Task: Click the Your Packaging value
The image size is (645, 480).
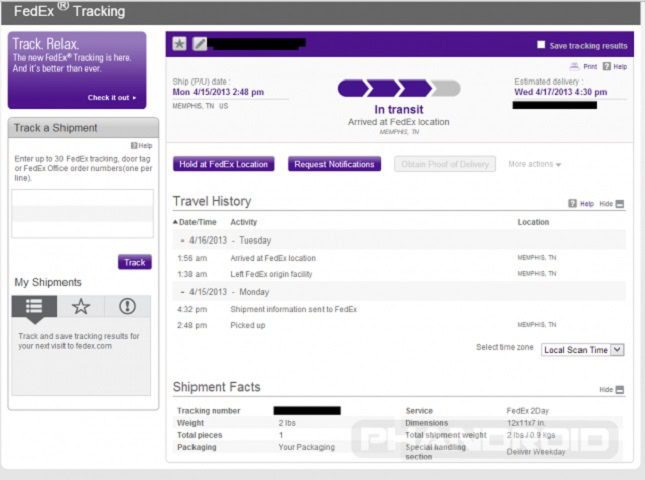Action: click(x=306, y=447)
